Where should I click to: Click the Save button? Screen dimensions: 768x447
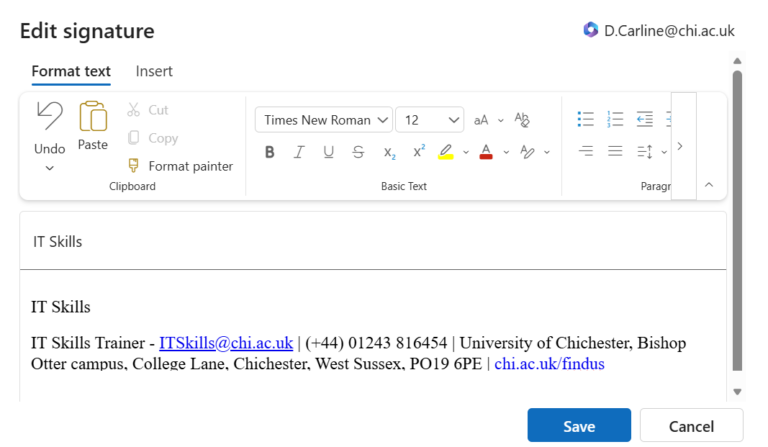579,426
